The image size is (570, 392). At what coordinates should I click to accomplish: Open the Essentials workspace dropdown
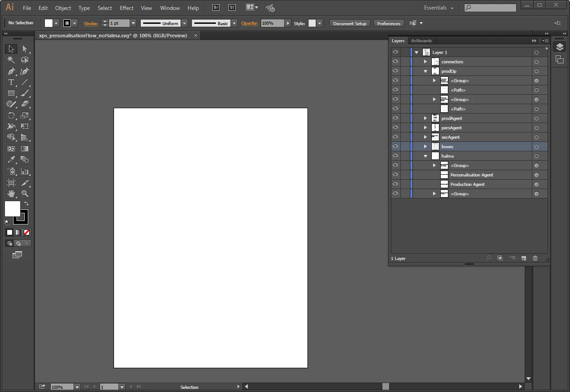pos(438,8)
